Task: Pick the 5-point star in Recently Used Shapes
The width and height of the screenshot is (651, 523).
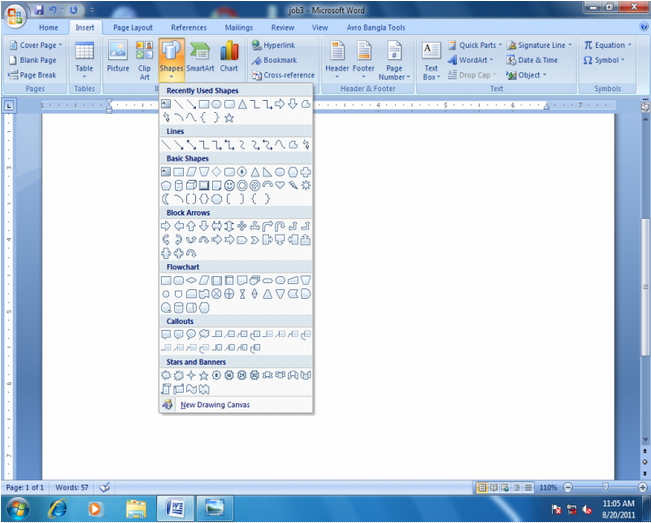Action: coord(229,117)
